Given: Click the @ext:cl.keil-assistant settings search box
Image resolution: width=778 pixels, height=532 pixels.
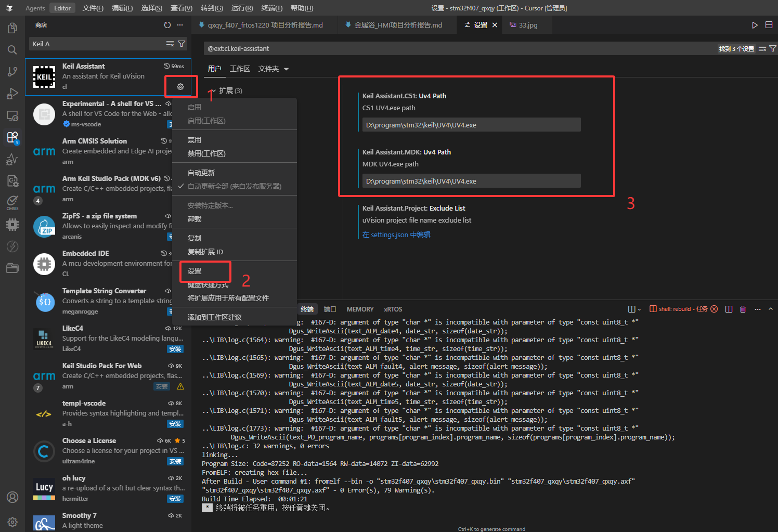Looking at the screenshot, I should (x=460, y=48).
